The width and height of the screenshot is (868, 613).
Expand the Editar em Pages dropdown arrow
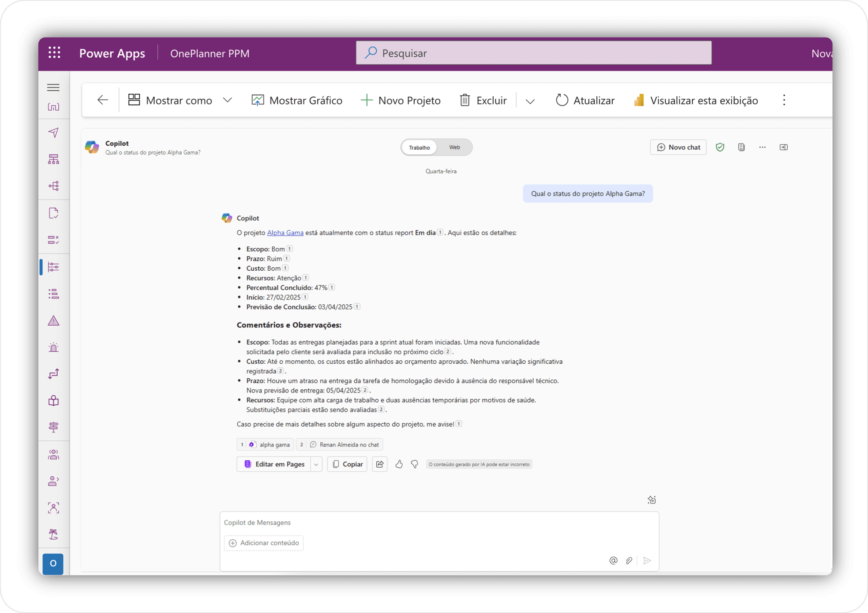point(316,464)
